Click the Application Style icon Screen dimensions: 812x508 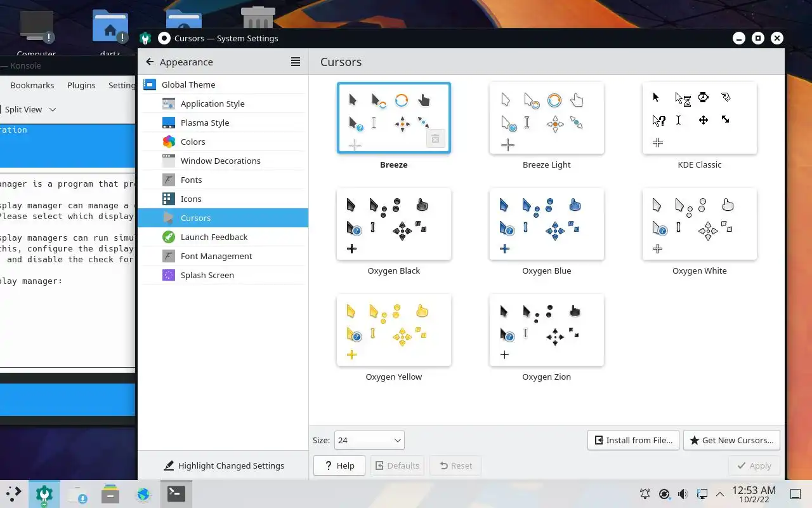pos(168,104)
